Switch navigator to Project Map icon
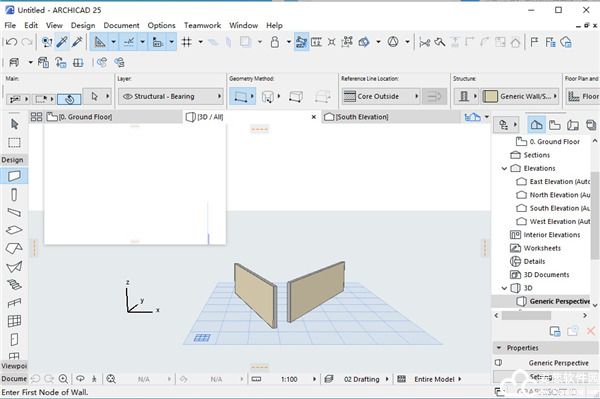600x399 pixels. 536,125
